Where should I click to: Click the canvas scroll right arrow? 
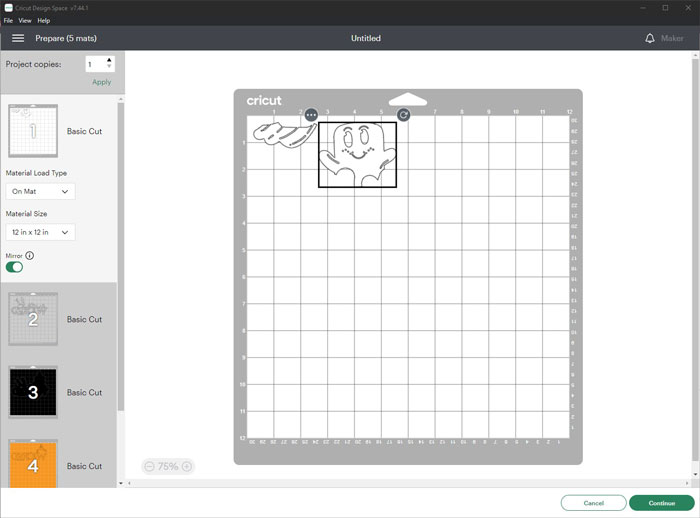coord(687,483)
